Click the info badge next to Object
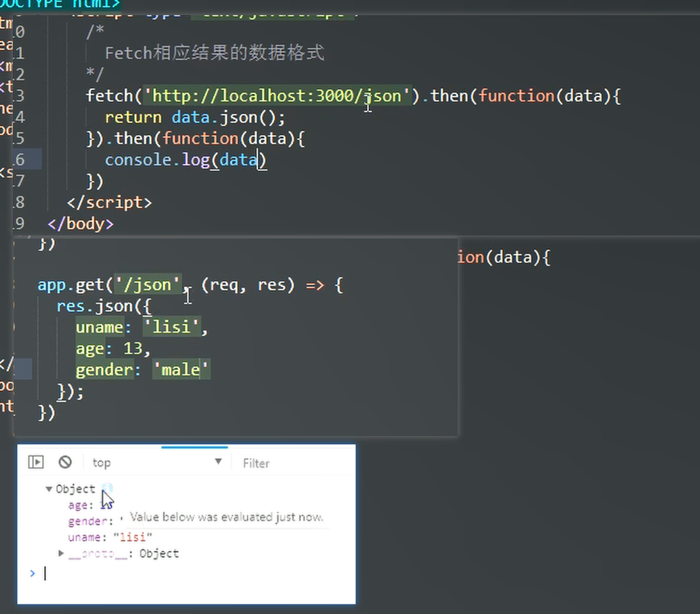Screen dimensions: 700x614 107,487
